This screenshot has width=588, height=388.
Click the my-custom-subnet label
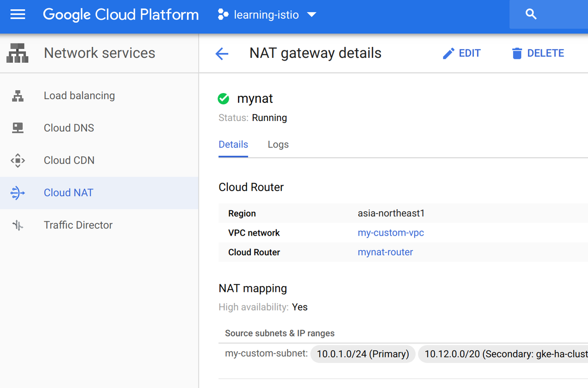tap(266, 353)
